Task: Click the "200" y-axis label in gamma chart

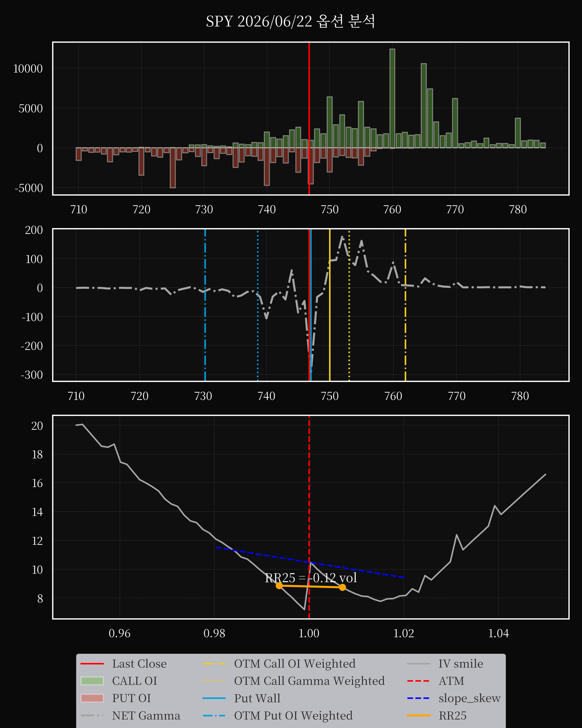Action: (34, 230)
